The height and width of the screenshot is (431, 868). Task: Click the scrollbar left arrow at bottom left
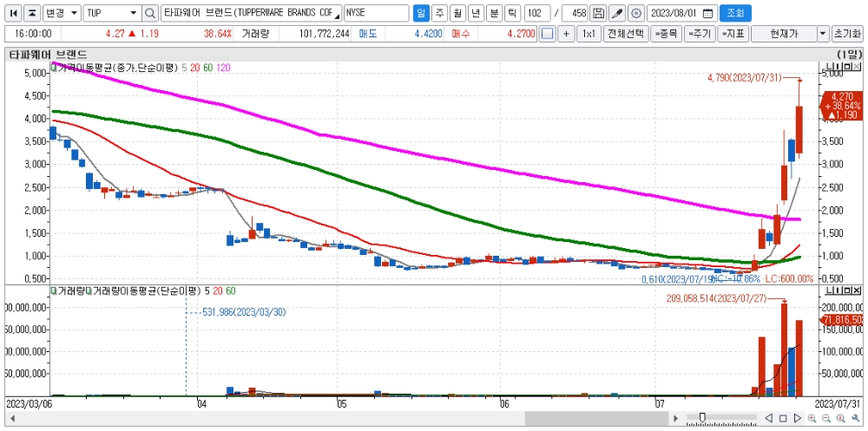coord(12,418)
